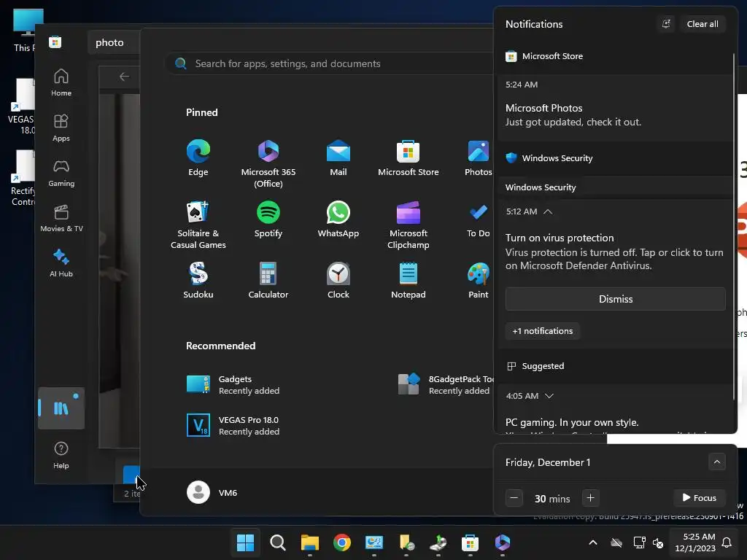Show hidden icons in system tray

593,542
